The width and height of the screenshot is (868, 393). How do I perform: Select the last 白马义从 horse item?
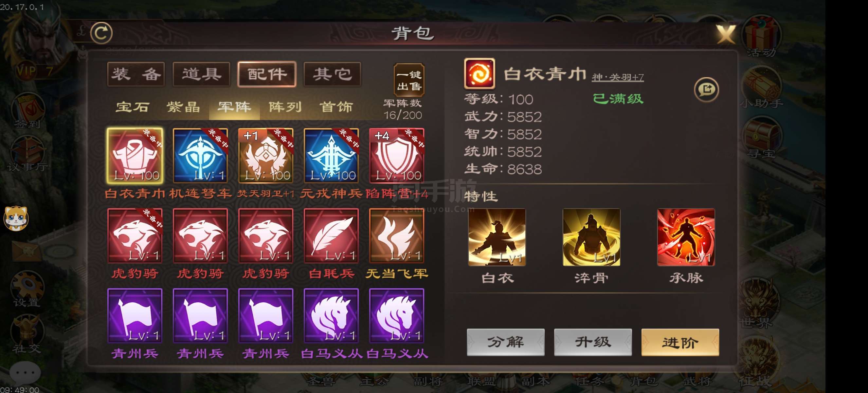[397, 315]
